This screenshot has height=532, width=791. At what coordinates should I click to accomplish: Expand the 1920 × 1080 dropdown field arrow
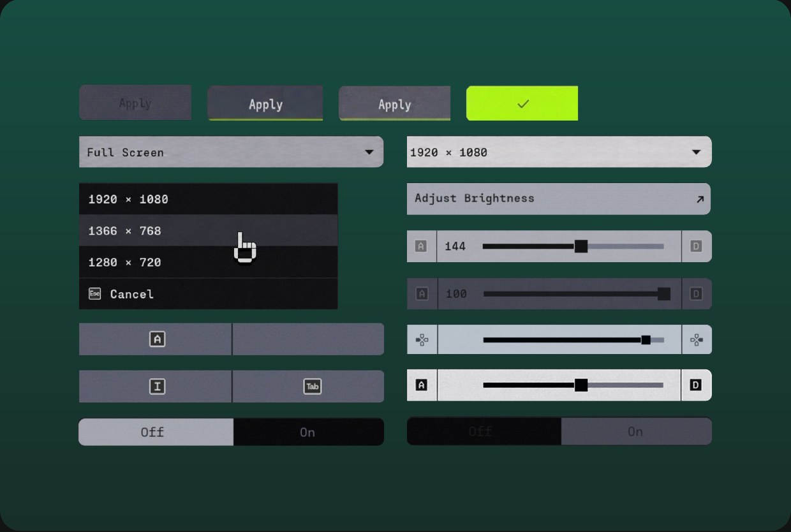(696, 152)
